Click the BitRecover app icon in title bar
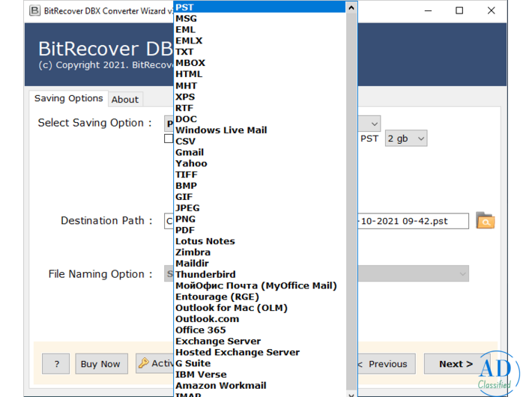This screenshot has height=397, width=532. tap(34, 10)
